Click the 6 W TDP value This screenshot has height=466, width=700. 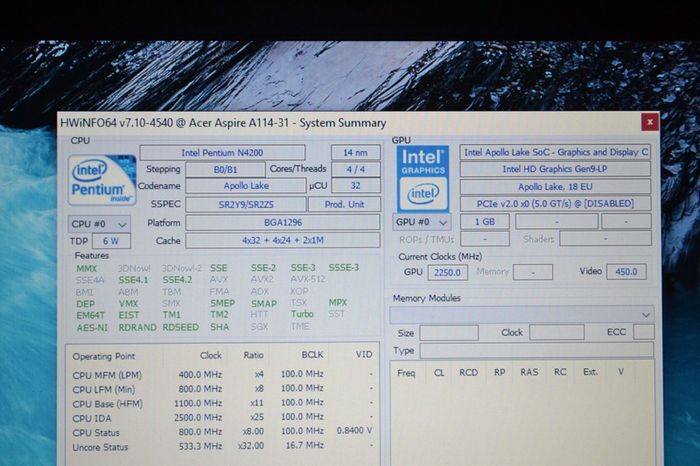[x=111, y=241]
